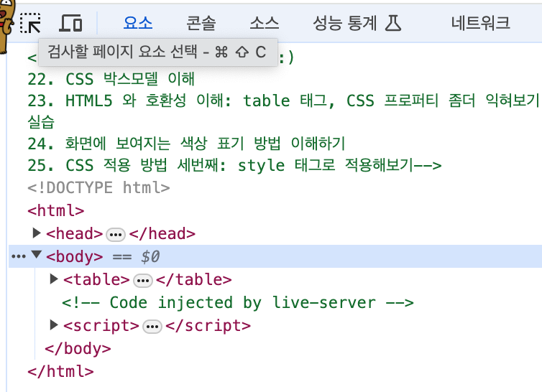
Task: Expand the table element node
Action: coord(54,279)
